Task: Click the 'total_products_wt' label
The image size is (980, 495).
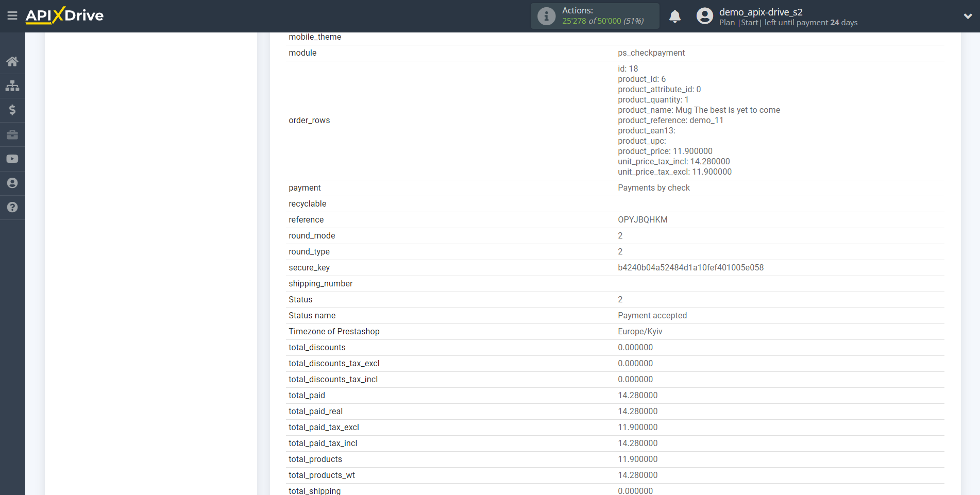Action: [322, 475]
